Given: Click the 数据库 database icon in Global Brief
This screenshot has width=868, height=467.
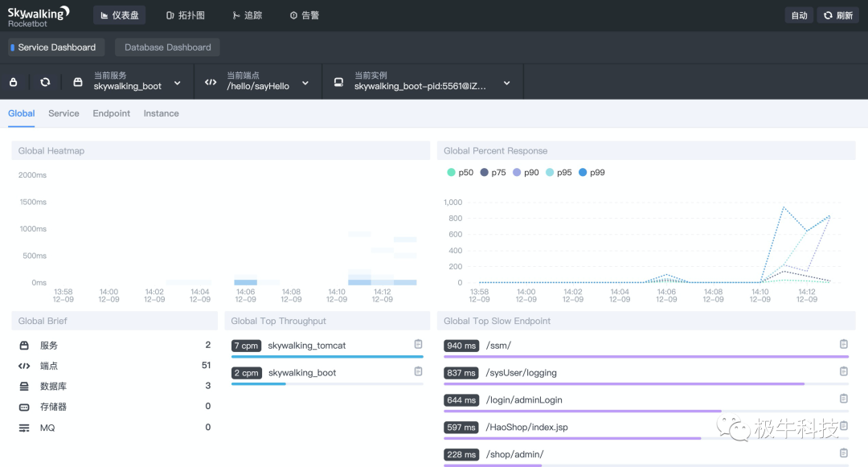Looking at the screenshot, I should point(24,386).
